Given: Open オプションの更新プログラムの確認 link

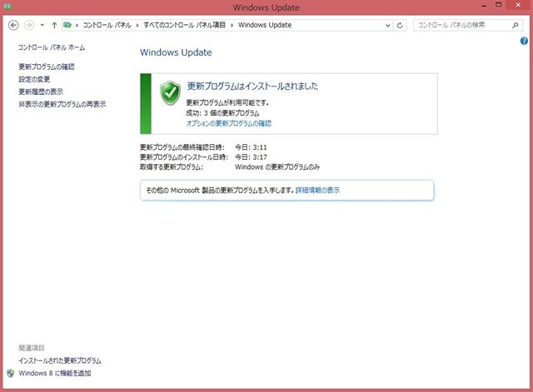Looking at the screenshot, I should 229,123.
